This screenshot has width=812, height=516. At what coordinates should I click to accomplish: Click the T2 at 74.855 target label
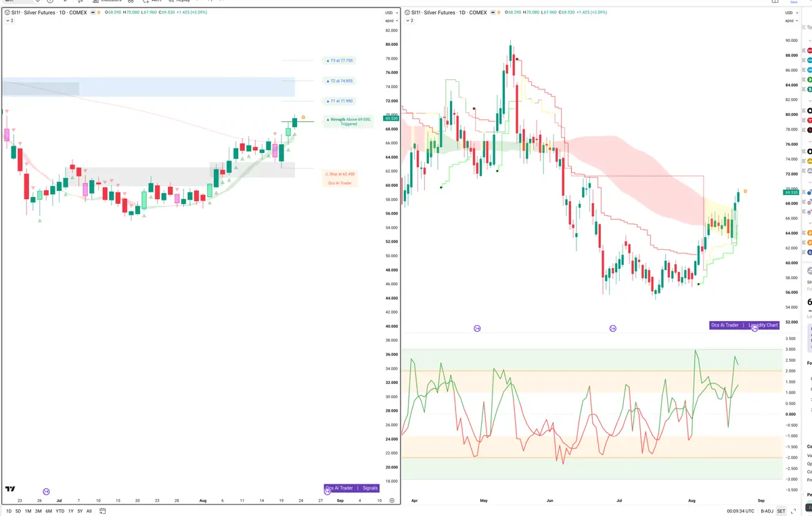point(340,81)
